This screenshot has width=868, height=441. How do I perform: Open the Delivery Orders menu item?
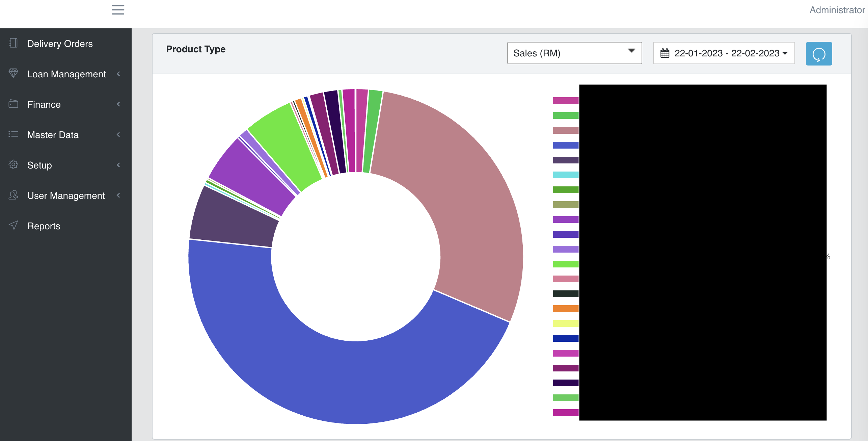point(60,44)
